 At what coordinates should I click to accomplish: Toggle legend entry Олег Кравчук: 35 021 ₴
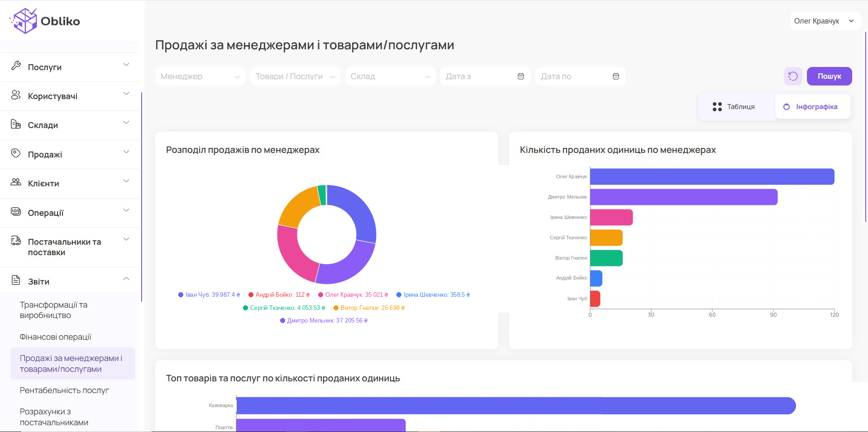[x=353, y=294]
